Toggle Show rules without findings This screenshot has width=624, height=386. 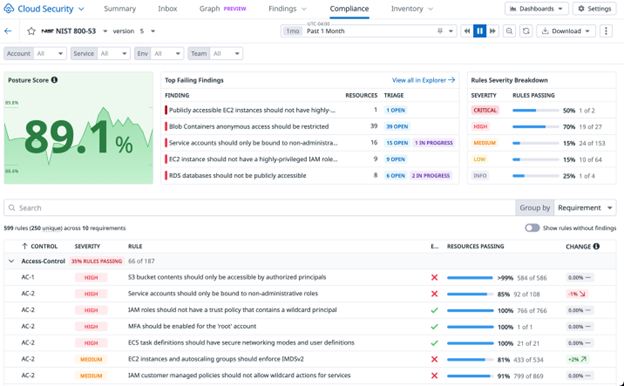point(532,228)
